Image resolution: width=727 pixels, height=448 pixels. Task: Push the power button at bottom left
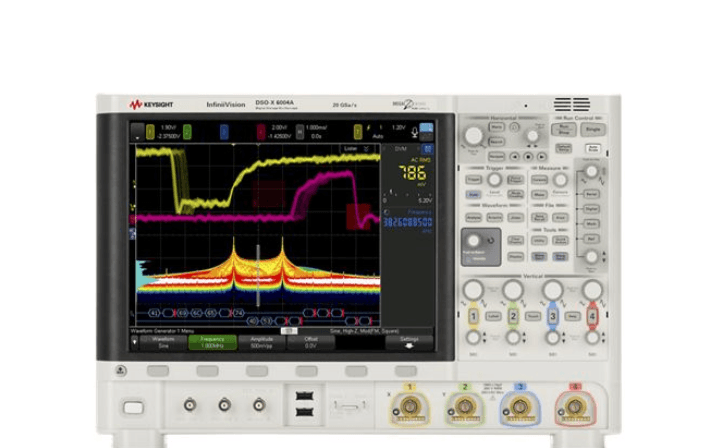[133, 408]
